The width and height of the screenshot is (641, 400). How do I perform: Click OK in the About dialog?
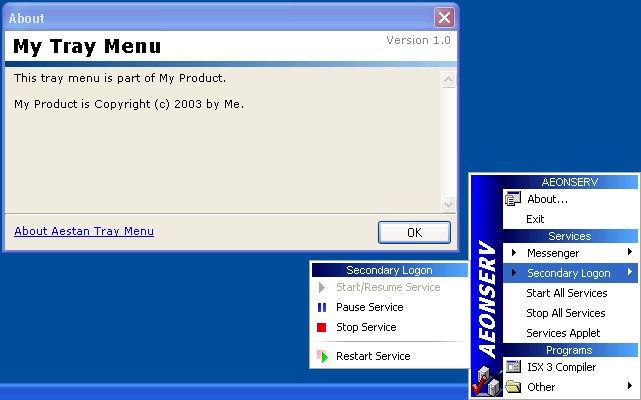click(414, 232)
